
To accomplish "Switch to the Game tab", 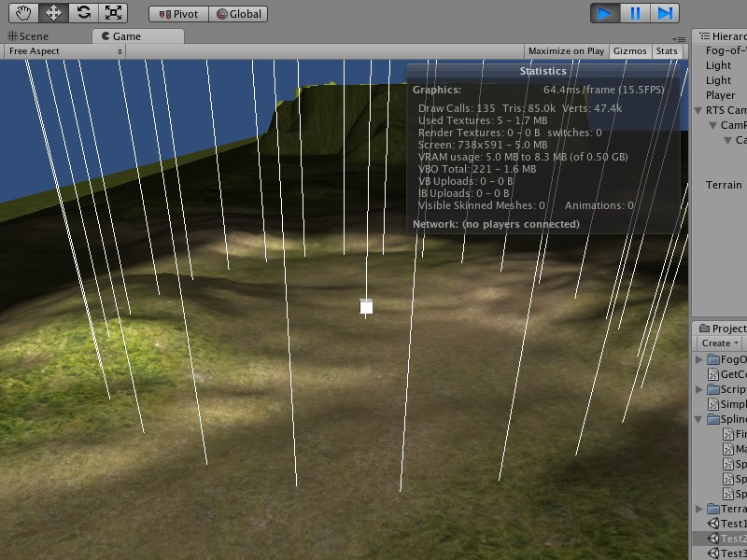I will 121,35.
